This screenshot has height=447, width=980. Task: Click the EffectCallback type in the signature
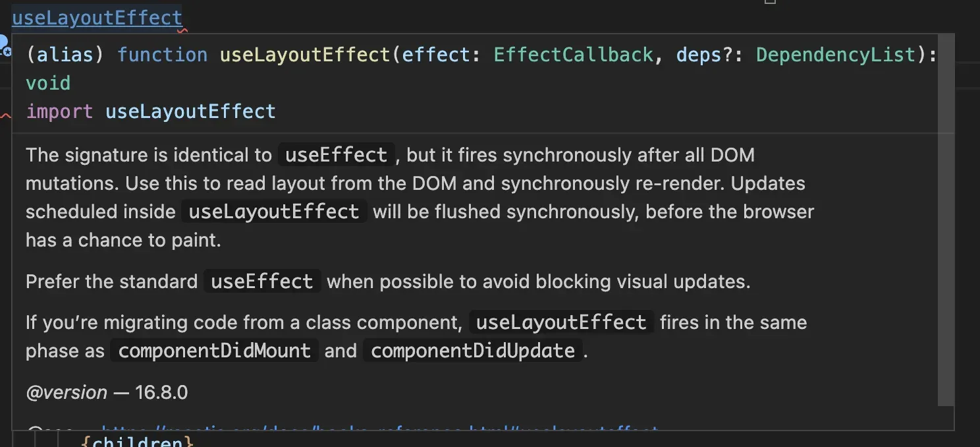[x=573, y=55]
